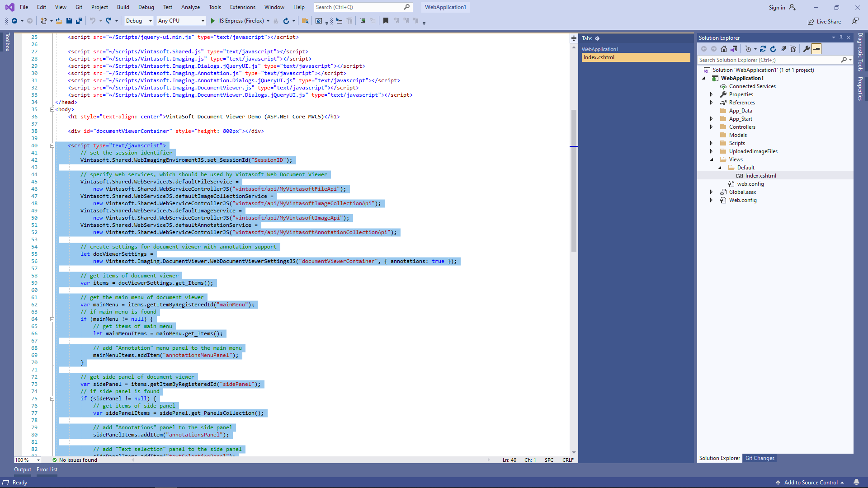Click the Refresh icon in the Standard toolbar
Screen dimensions: 868x488
tap(286, 21)
